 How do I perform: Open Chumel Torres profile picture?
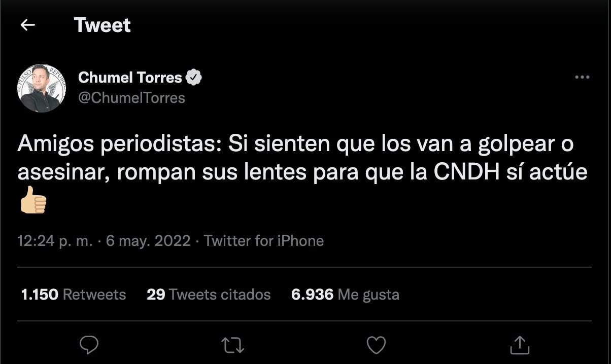(42, 87)
